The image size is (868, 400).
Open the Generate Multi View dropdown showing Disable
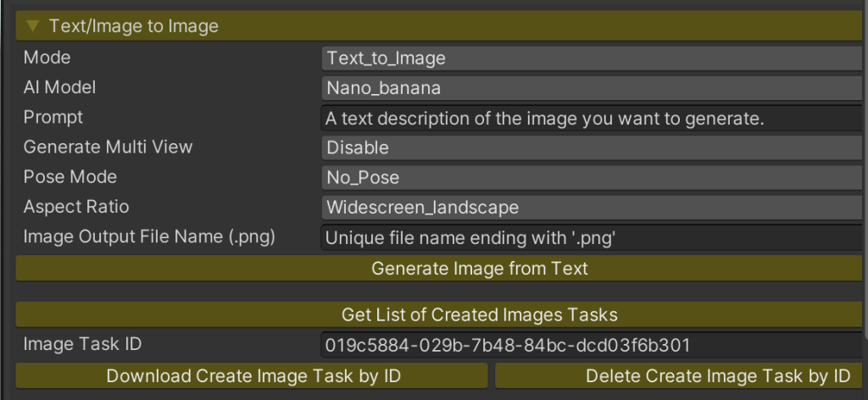pos(592,147)
